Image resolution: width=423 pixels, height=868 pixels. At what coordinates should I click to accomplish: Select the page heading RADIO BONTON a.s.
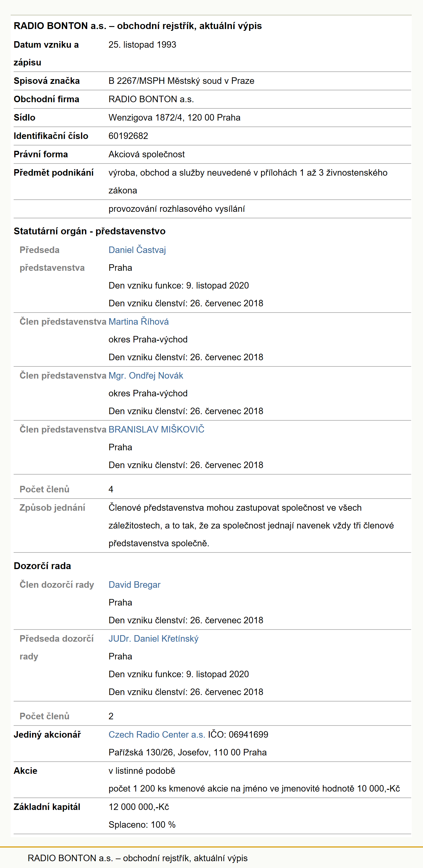138,26
